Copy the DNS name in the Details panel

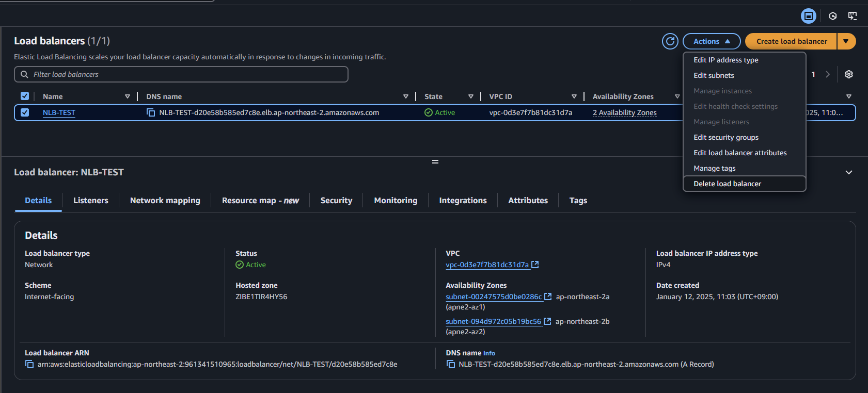(450, 364)
